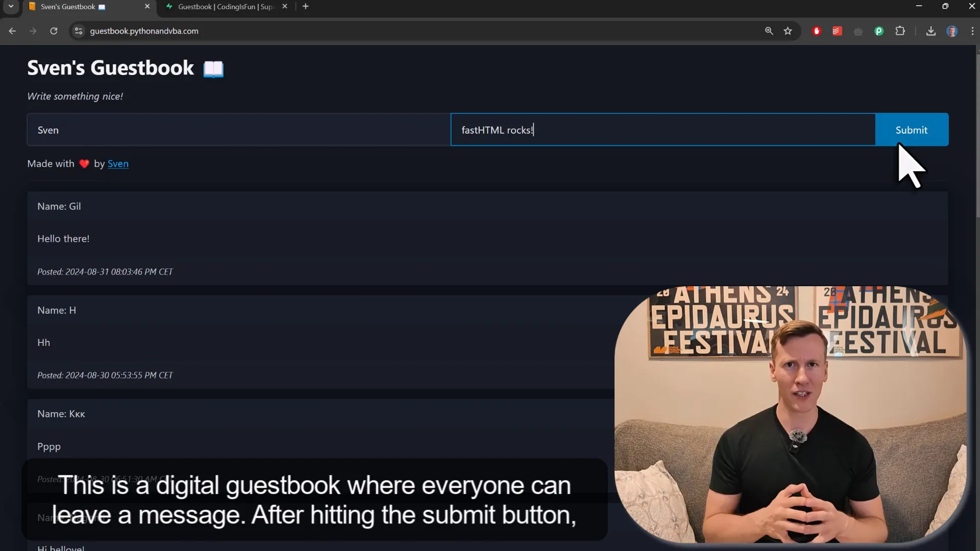Open the extensions puzzle piece icon
This screenshot has height=551, width=980.
[900, 31]
